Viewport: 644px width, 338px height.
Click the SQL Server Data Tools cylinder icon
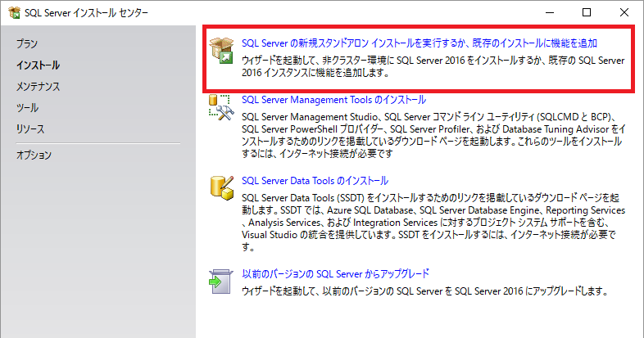click(222, 188)
